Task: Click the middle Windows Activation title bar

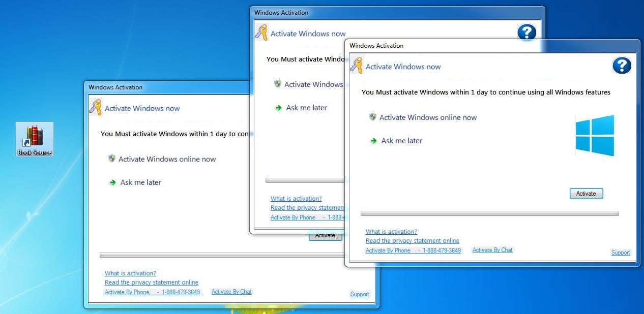Action: (x=397, y=13)
